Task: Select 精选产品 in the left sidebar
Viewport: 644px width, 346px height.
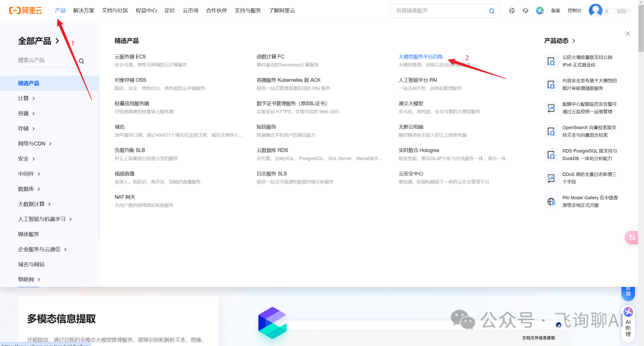Action: 49,83
